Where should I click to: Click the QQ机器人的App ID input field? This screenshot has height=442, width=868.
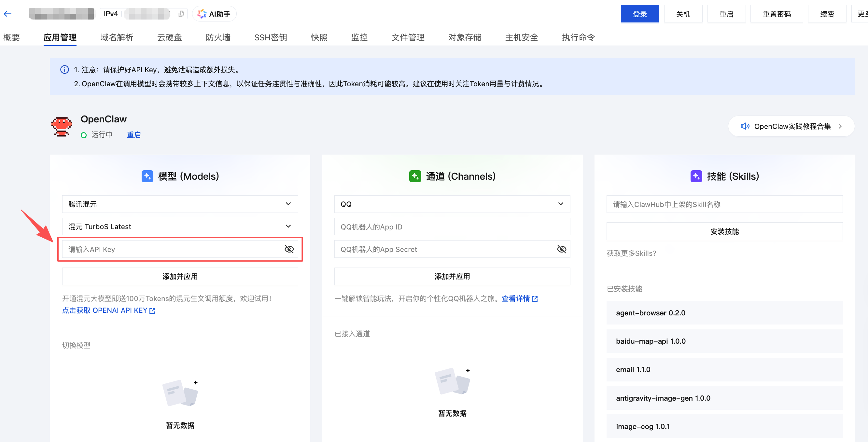[452, 227]
